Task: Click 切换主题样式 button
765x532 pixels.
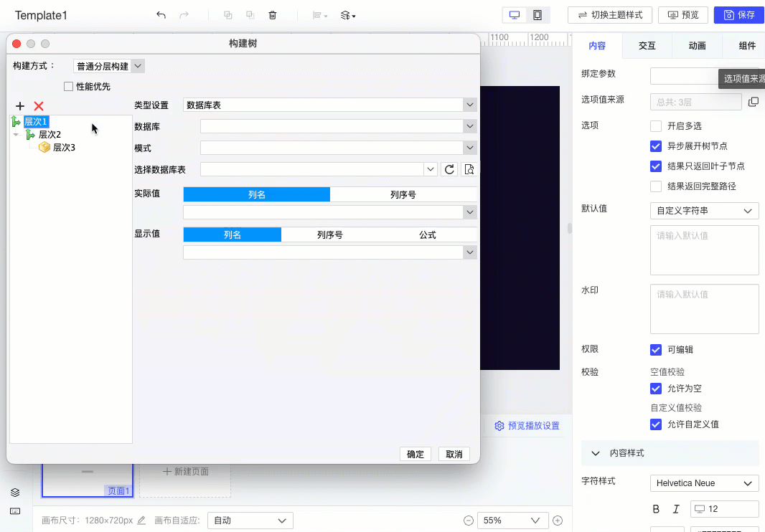Action: (610, 15)
